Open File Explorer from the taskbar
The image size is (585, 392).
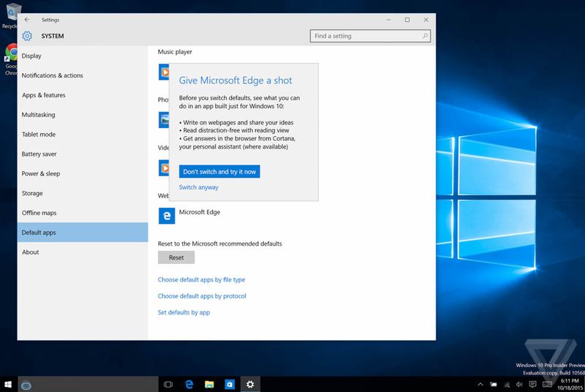(209, 384)
